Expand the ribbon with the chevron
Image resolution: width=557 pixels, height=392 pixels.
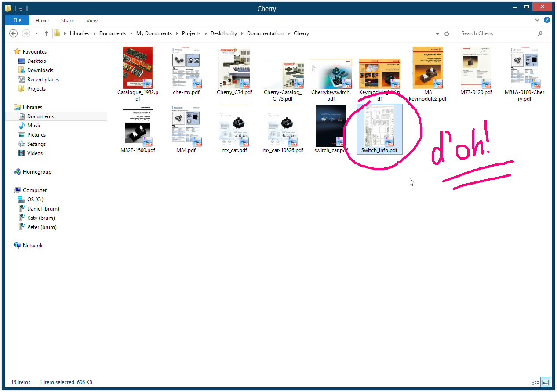click(537, 20)
